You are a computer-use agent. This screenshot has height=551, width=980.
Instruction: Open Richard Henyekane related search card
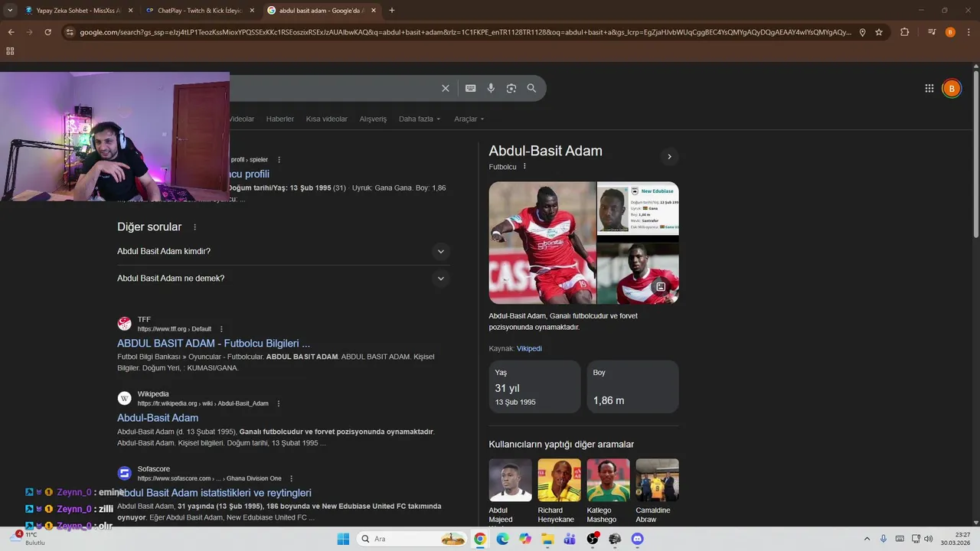559,491
